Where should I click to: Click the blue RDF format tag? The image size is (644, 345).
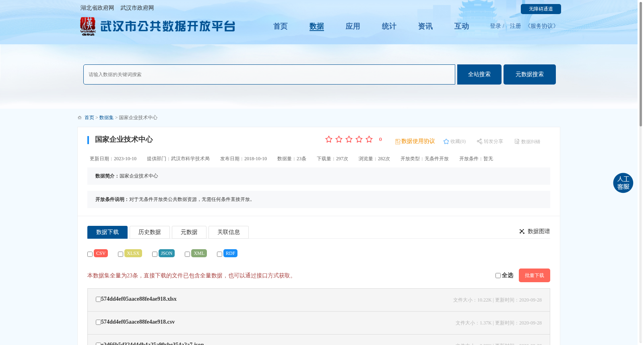[230, 253]
